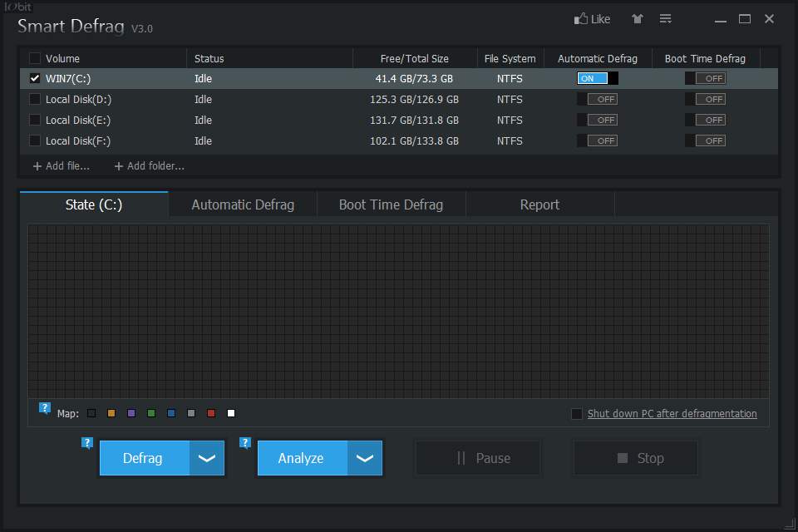Switch to the State (C:) tab

tap(94, 204)
